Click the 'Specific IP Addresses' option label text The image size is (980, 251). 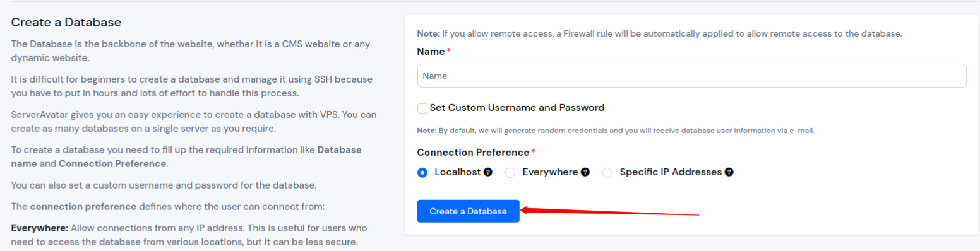pyautogui.click(x=671, y=172)
